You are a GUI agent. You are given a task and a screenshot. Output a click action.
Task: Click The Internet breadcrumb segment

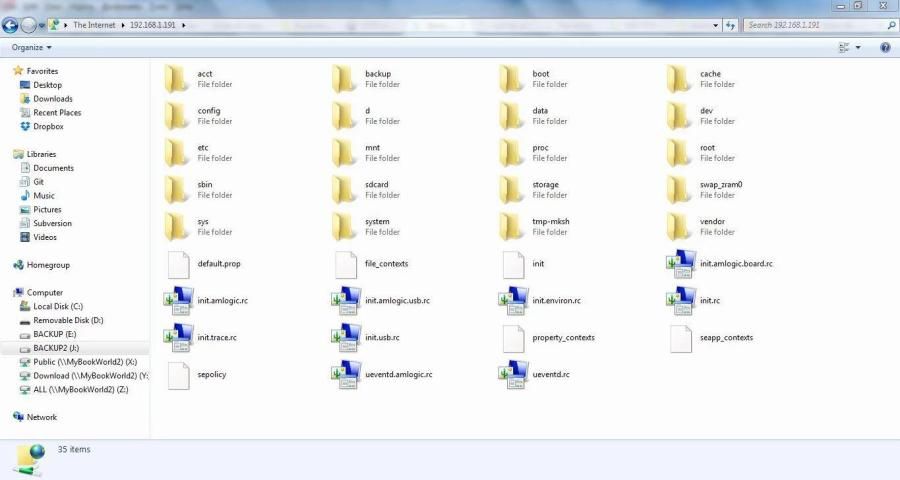(96, 25)
